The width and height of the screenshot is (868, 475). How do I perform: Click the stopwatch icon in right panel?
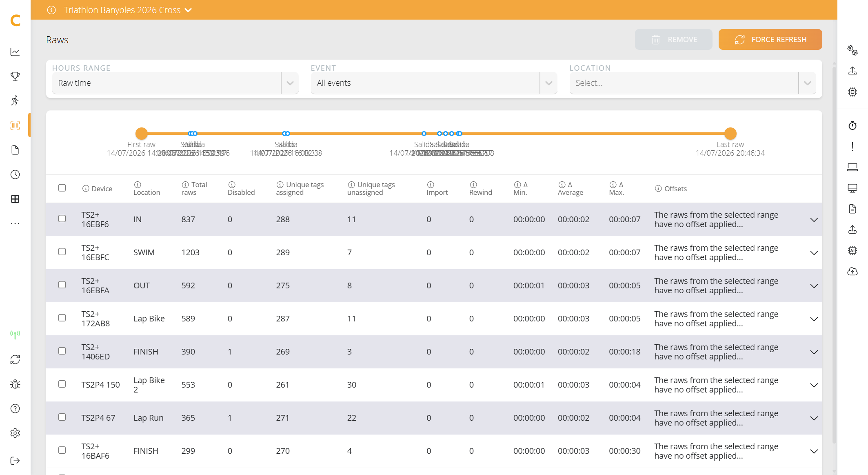(852, 125)
